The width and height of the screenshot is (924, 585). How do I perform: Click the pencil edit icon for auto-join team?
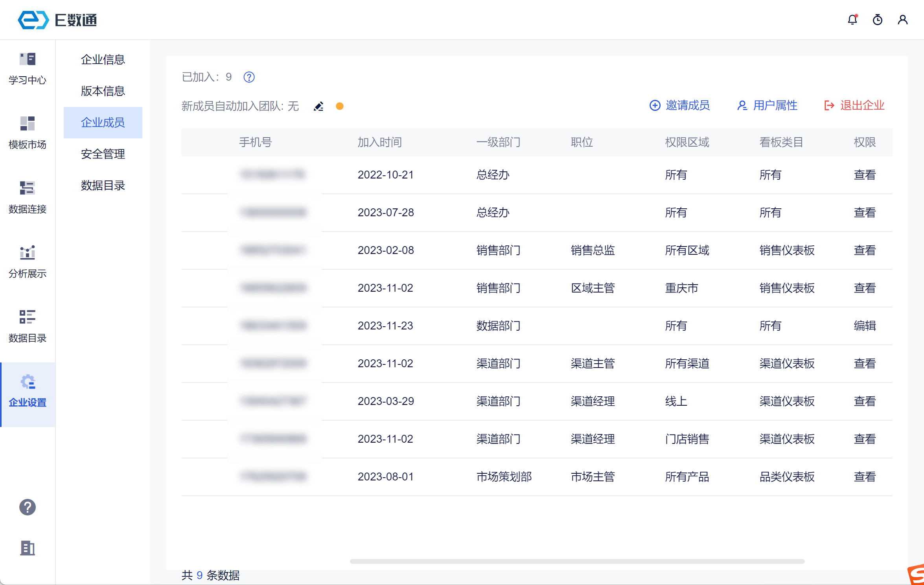tap(318, 106)
